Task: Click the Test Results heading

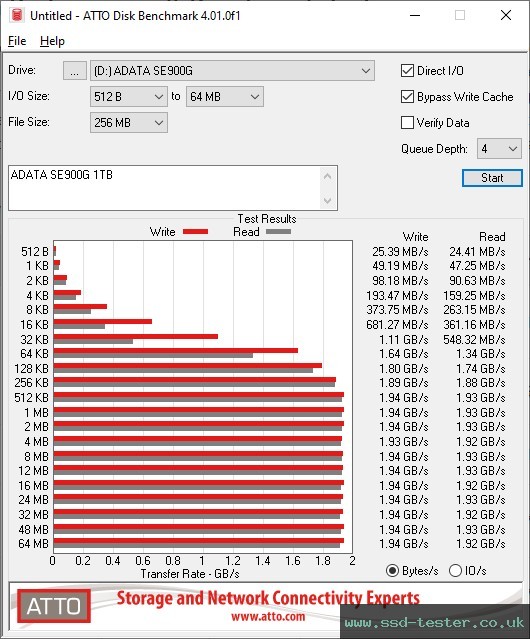Action: point(267,219)
